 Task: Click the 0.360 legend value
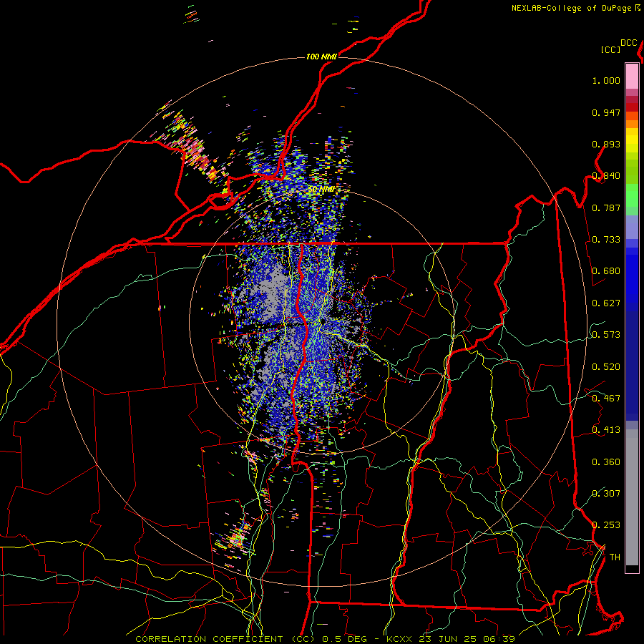click(x=606, y=462)
